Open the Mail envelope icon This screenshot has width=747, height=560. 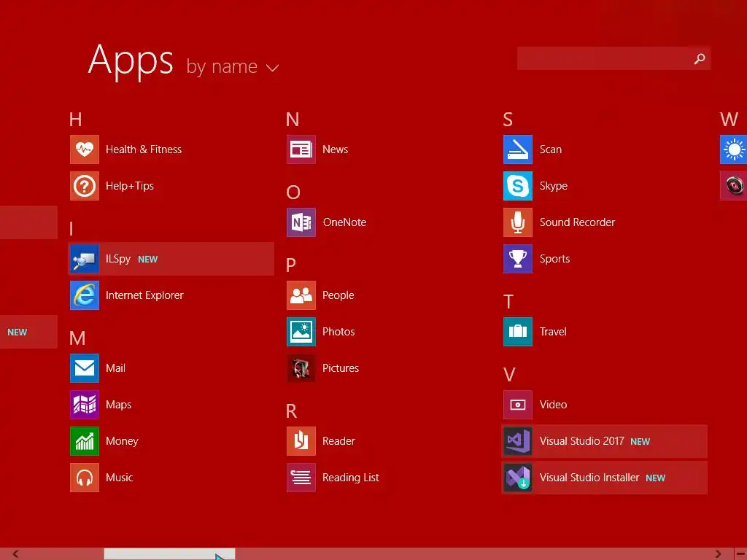point(85,368)
